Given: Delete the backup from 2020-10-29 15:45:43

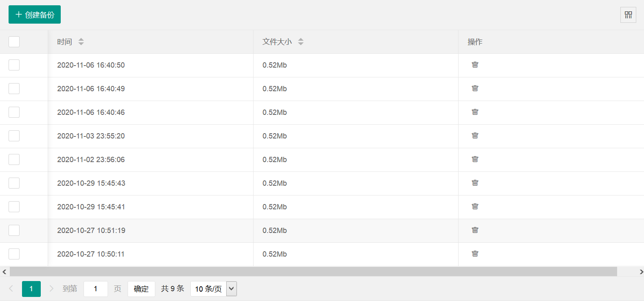Looking at the screenshot, I should tap(475, 183).
